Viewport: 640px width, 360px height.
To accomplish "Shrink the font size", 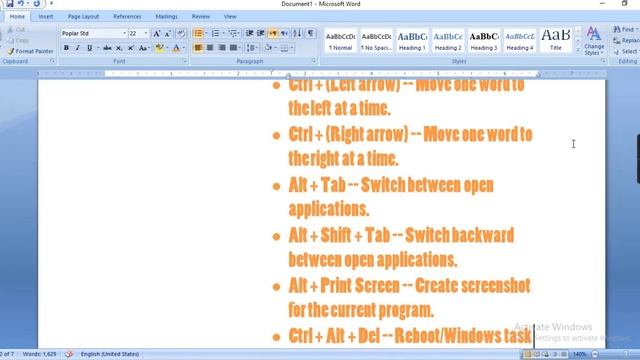I will click(168, 34).
